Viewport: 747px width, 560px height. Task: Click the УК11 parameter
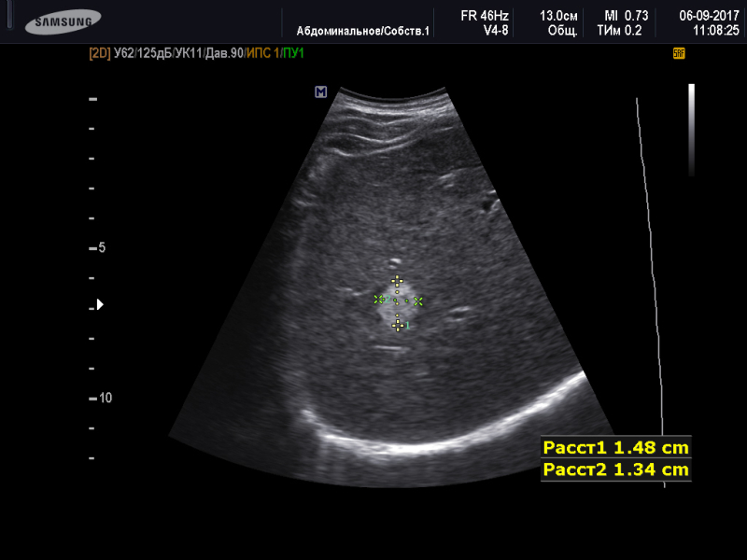tap(189, 53)
